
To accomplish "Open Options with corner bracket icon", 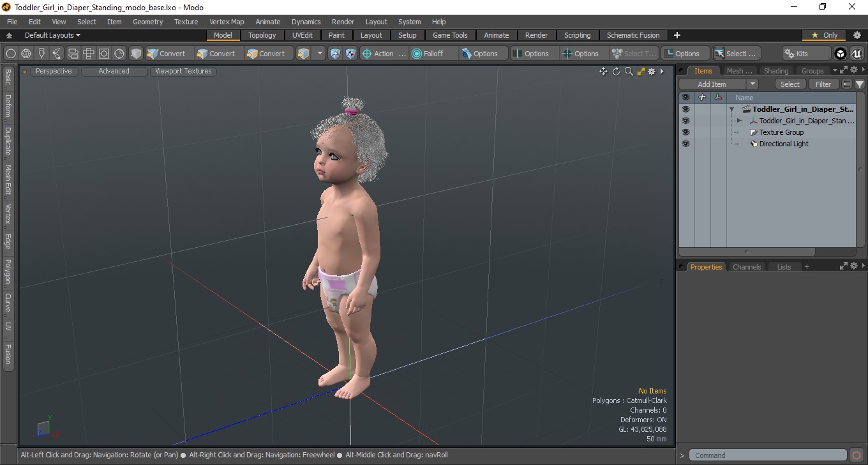I will click(x=685, y=54).
